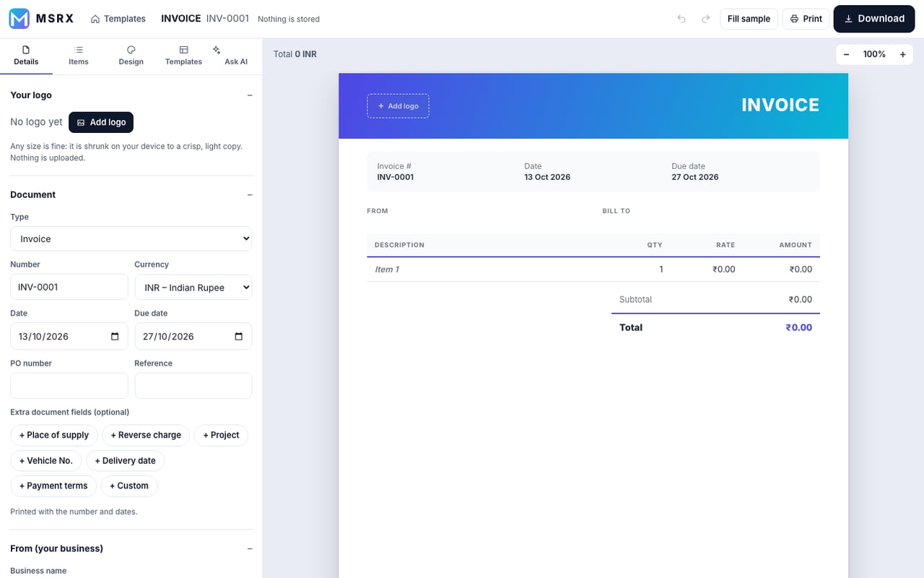Click the 27 Oct 2026 due date text

coord(695,177)
